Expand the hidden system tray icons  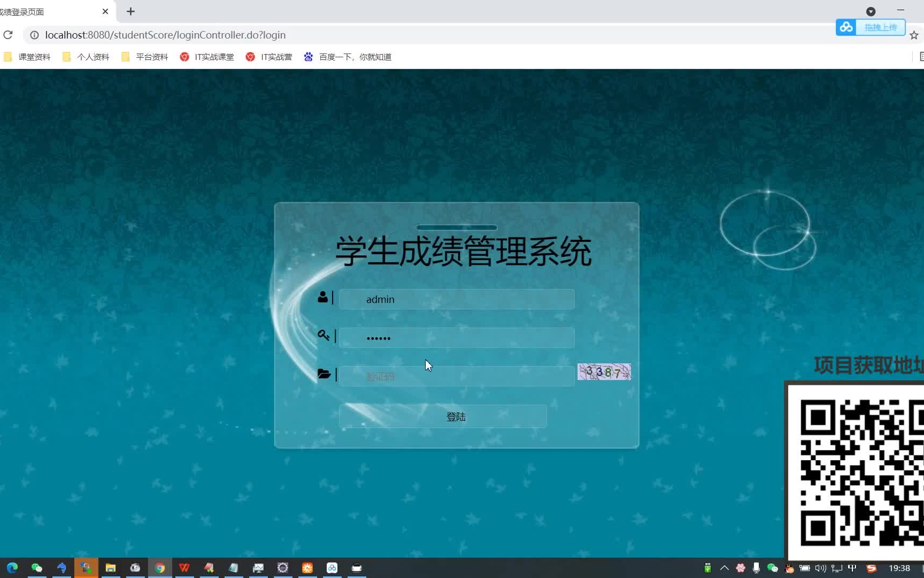coord(725,568)
